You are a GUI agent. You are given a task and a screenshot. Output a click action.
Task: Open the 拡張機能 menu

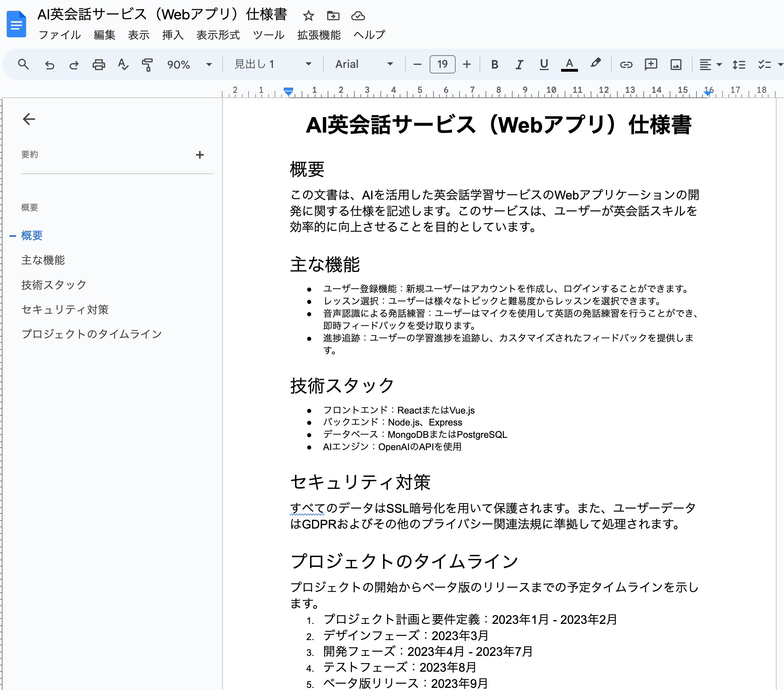319,35
